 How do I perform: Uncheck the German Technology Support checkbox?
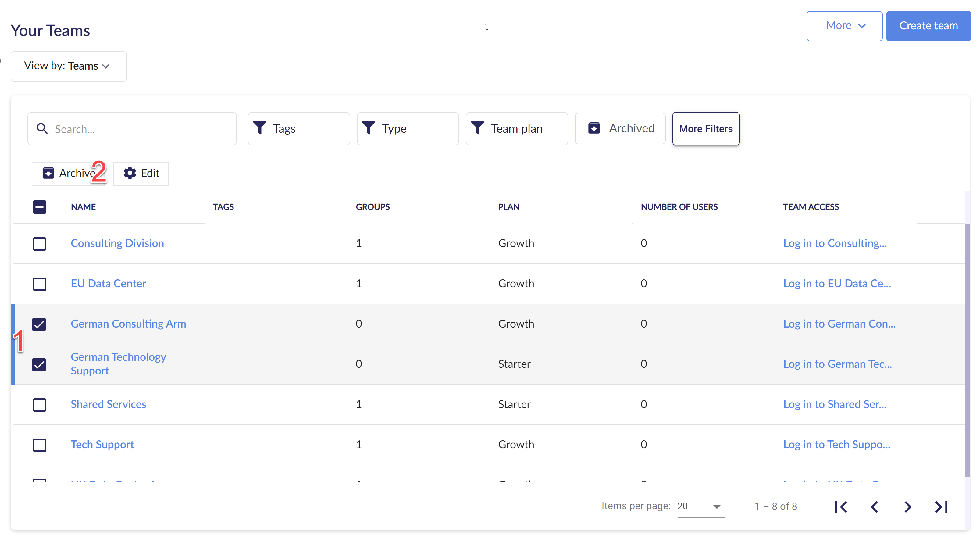point(40,365)
